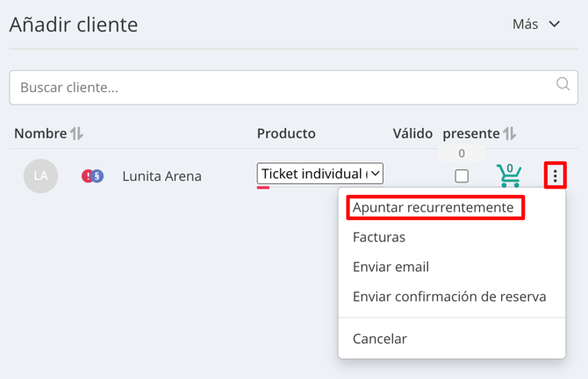The width and height of the screenshot is (588, 379).
Task: Choose Facturas in the context menu
Action: click(379, 237)
